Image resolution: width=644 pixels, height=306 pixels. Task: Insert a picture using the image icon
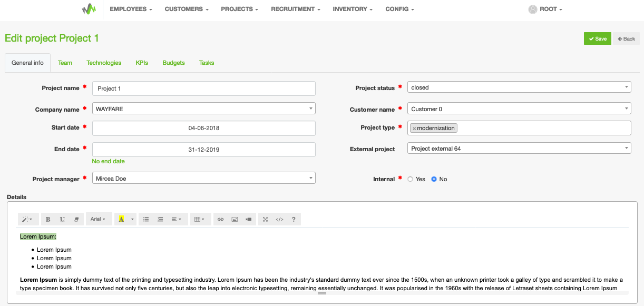235,219
